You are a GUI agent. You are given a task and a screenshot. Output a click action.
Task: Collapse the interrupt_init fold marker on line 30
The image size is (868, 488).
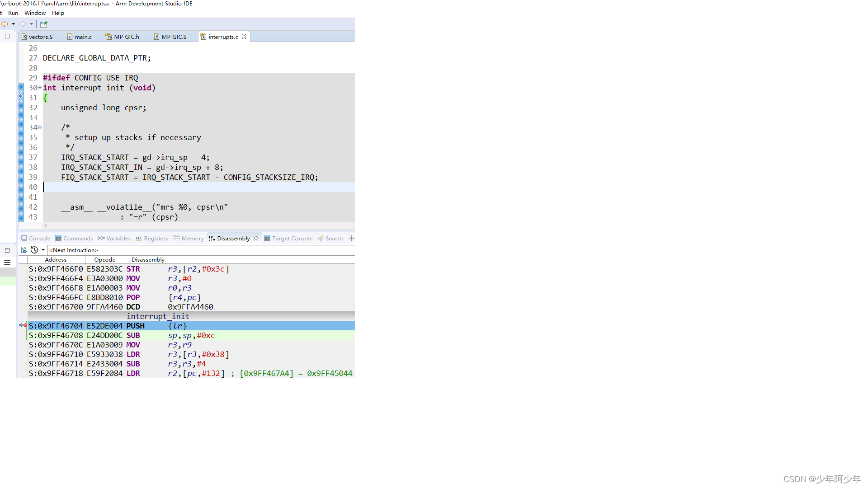[x=39, y=88]
